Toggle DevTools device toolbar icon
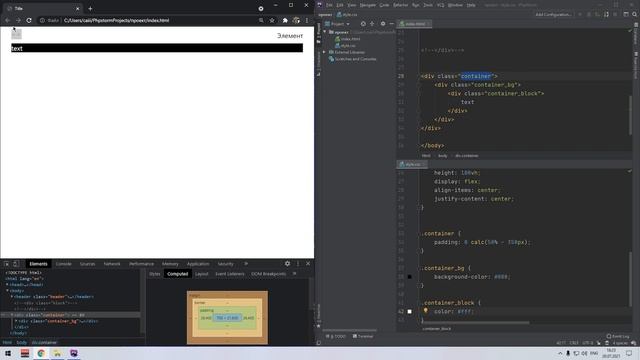 pyautogui.click(x=16, y=264)
